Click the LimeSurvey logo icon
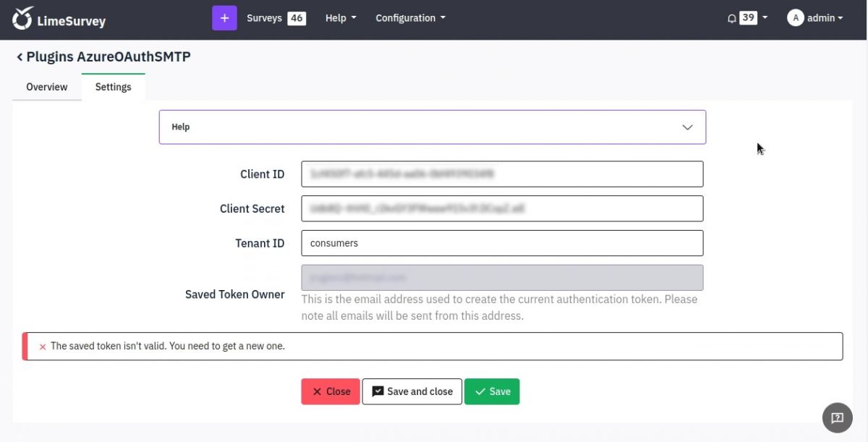Image resolution: width=868 pixels, height=442 pixels. (22, 17)
